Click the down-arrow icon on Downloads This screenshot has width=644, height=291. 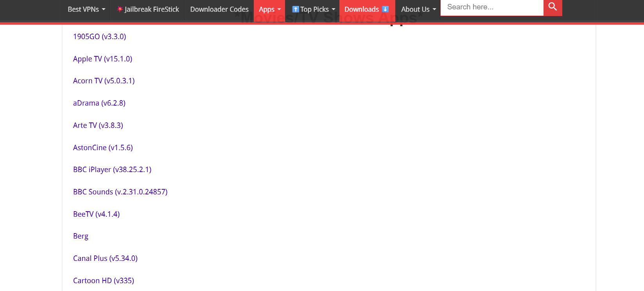click(385, 9)
